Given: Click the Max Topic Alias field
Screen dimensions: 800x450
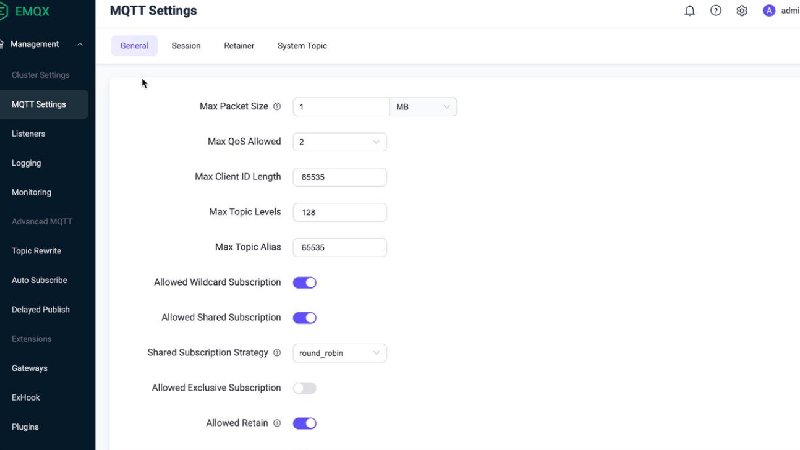Looking at the screenshot, I should coord(339,247).
